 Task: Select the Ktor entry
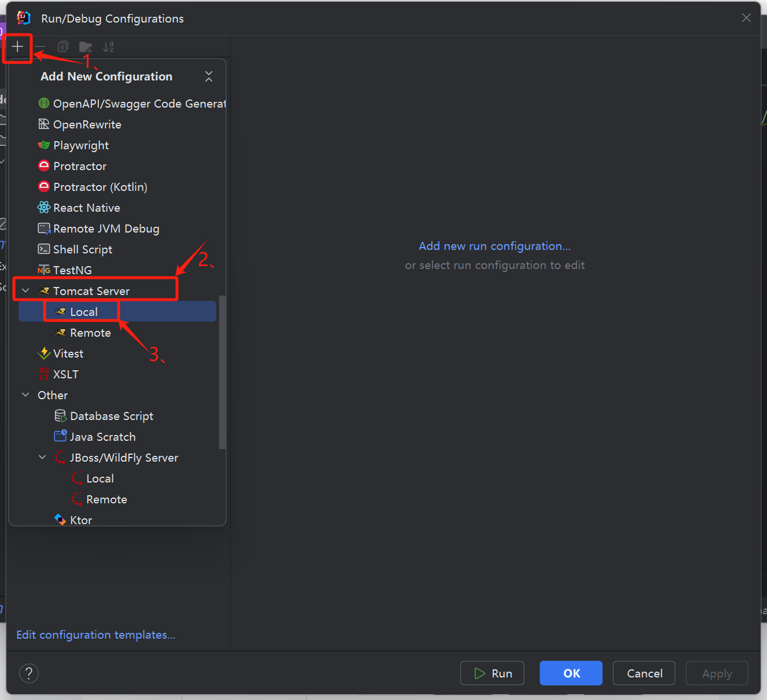point(117,519)
